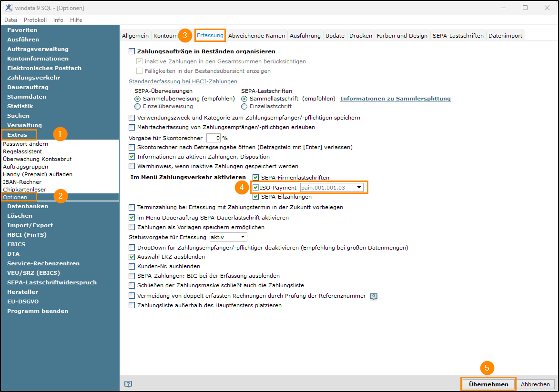Select Auftragsgruppen in Extras list

pos(25,166)
